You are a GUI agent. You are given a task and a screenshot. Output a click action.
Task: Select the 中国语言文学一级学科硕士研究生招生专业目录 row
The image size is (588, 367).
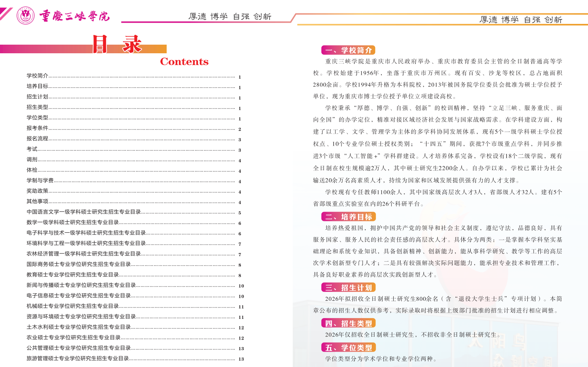pos(134,212)
